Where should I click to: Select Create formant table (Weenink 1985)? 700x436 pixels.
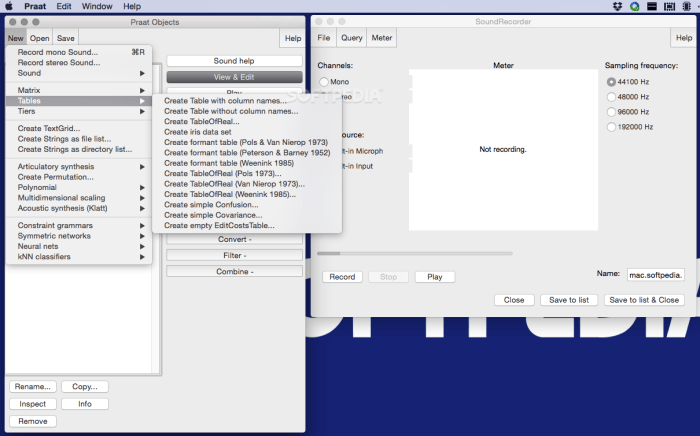tap(247, 163)
